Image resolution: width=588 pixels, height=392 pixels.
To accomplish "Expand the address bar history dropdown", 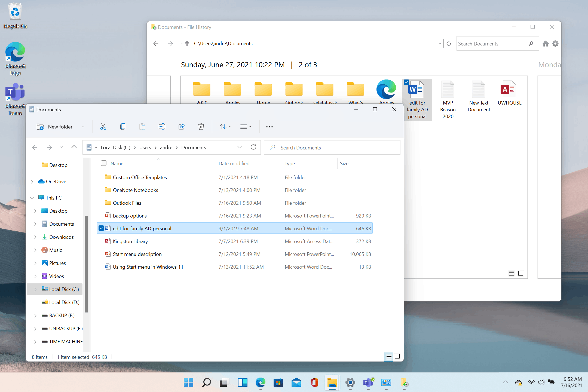I will (240, 147).
